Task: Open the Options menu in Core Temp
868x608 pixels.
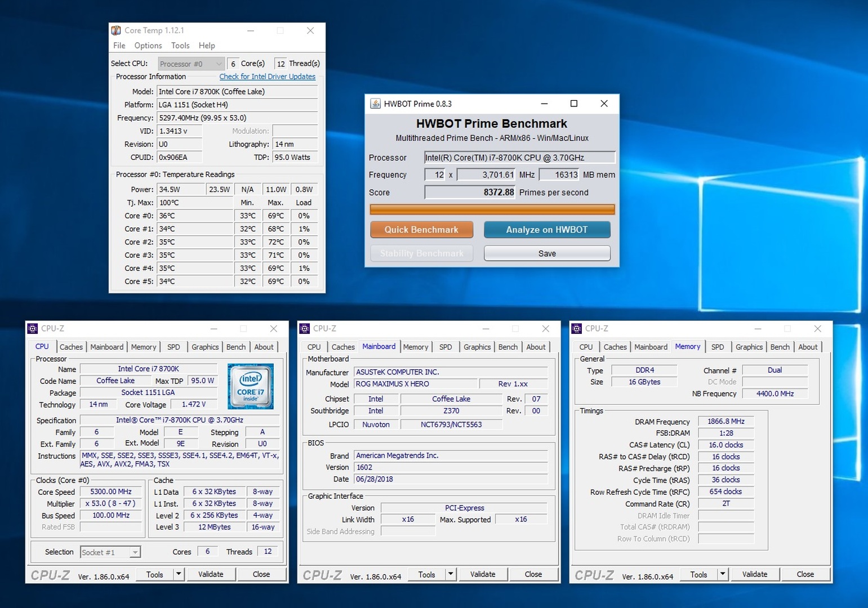Action: coord(148,46)
